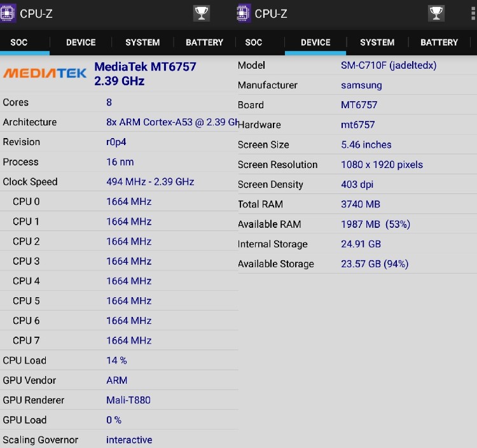Screen dimensions: 477x448
Task: Select Internal Storage value 24.91 GB
Action: [361, 244]
